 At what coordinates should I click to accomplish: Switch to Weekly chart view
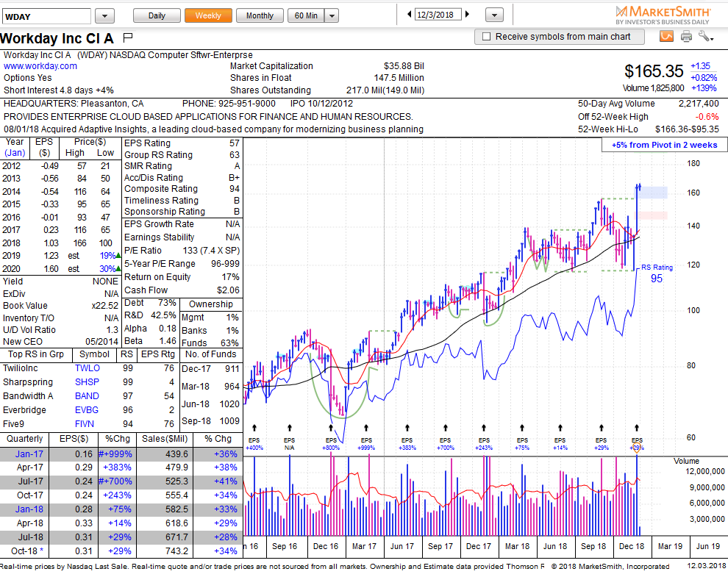point(208,15)
